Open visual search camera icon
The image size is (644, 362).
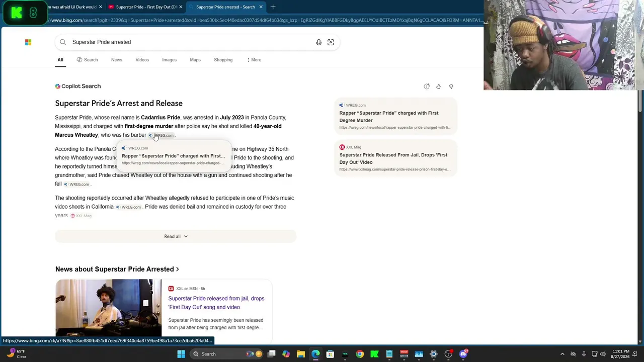331,42
